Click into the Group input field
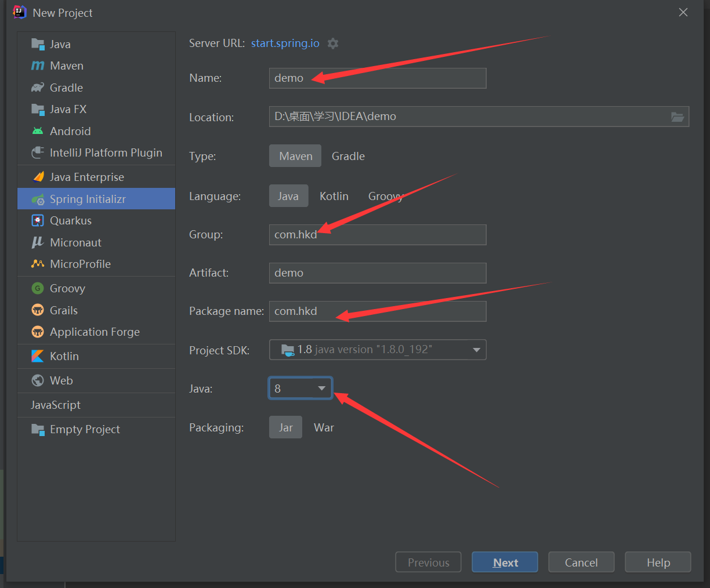This screenshot has width=710, height=588. click(378, 235)
